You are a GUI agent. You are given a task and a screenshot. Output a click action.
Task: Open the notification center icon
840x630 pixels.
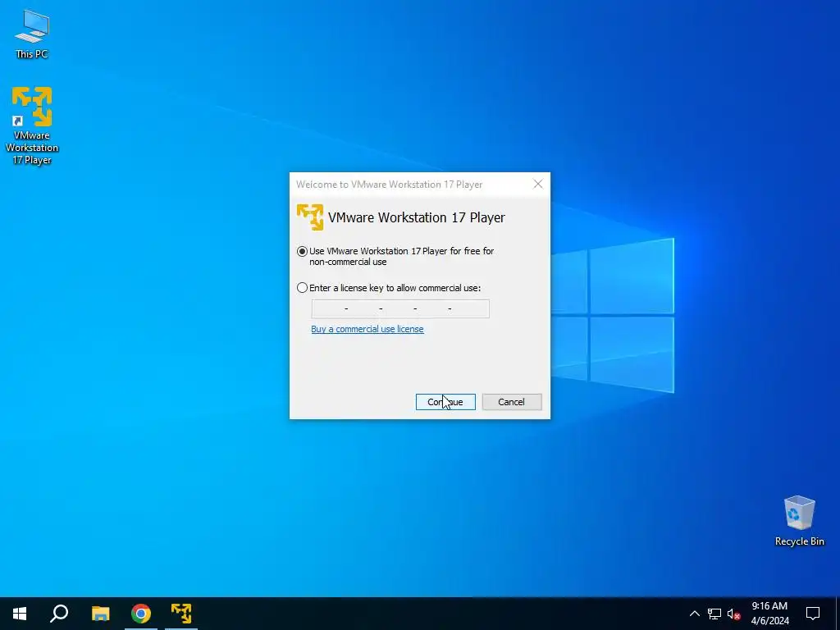pyautogui.click(x=813, y=614)
